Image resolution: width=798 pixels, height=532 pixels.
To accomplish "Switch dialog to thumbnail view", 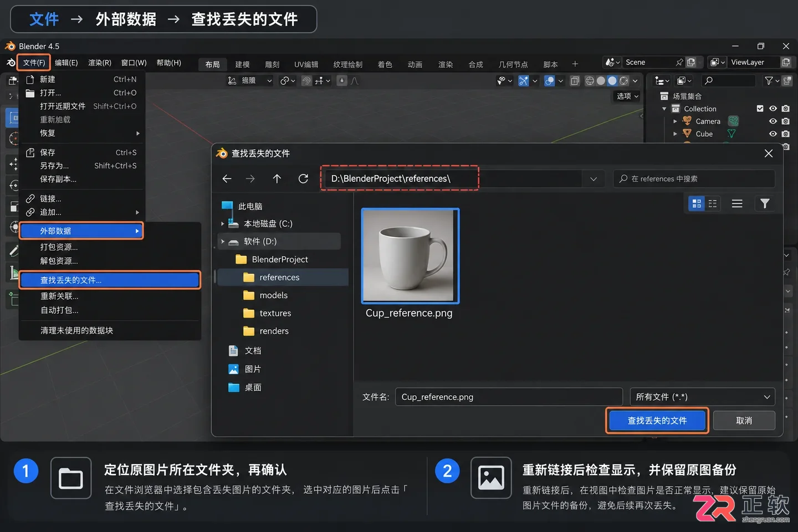I will pyautogui.click(x=697, y=203).
